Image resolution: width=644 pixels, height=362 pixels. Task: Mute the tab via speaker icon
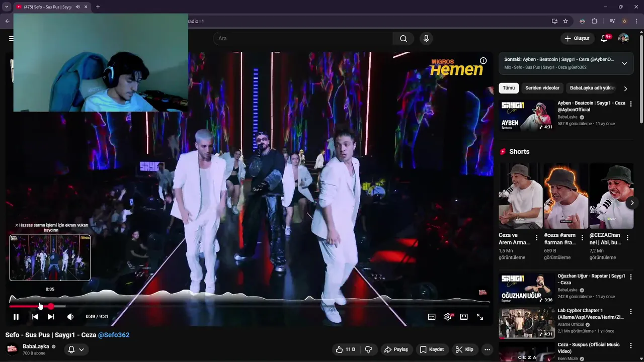point(77,7)
